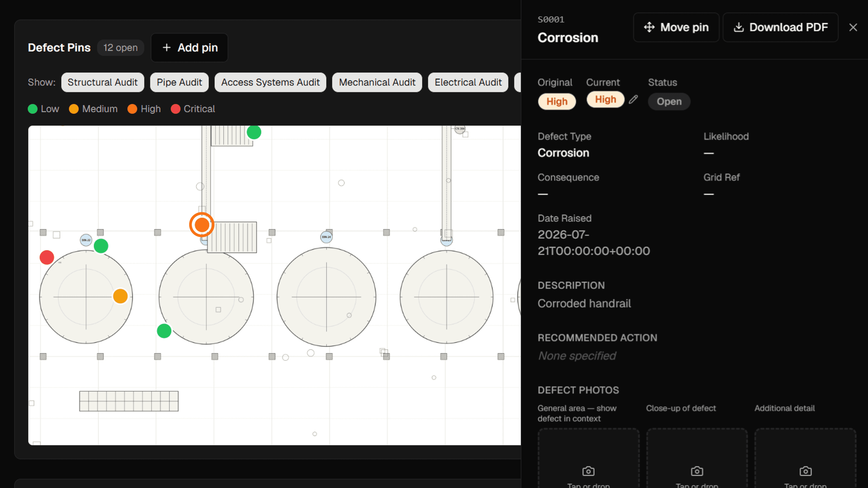This screenshot has width=868, height=488.
Task: Upload a general area defect photo
Action: [589, 458]
